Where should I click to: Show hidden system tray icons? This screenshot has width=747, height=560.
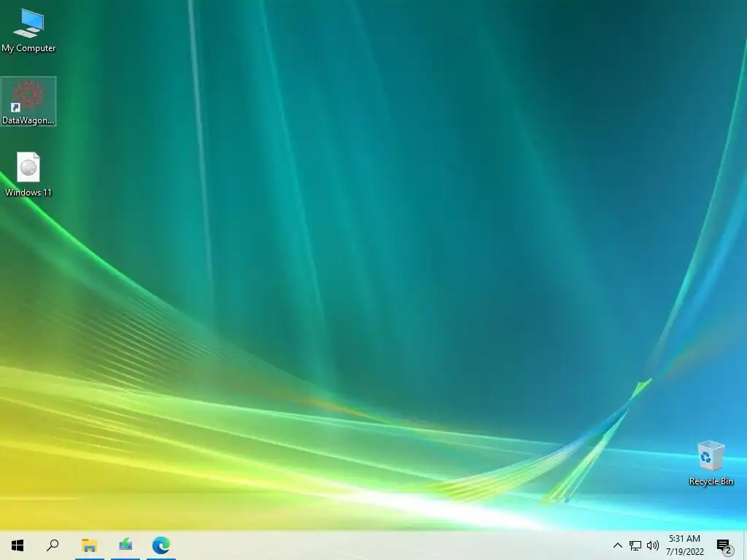click(x=617, y=545)
